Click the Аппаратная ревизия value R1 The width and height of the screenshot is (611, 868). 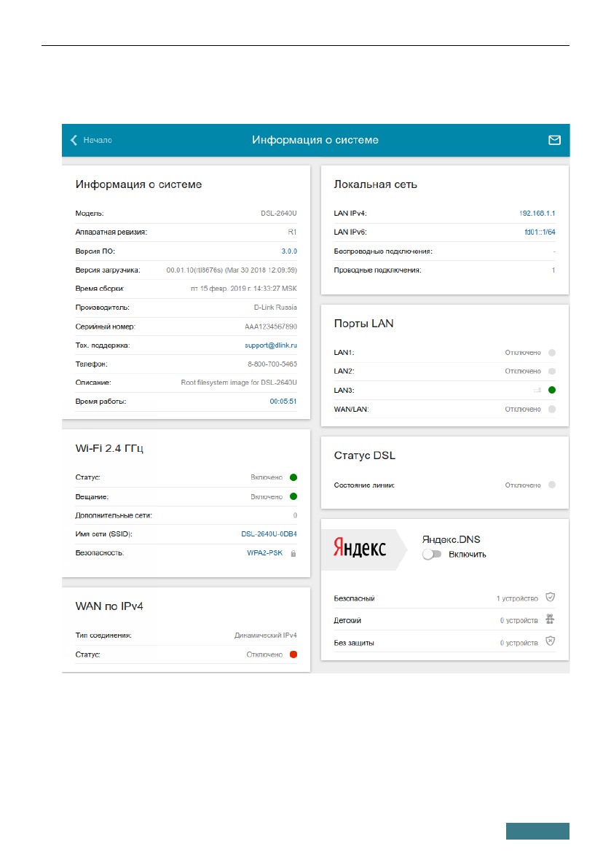292,232
